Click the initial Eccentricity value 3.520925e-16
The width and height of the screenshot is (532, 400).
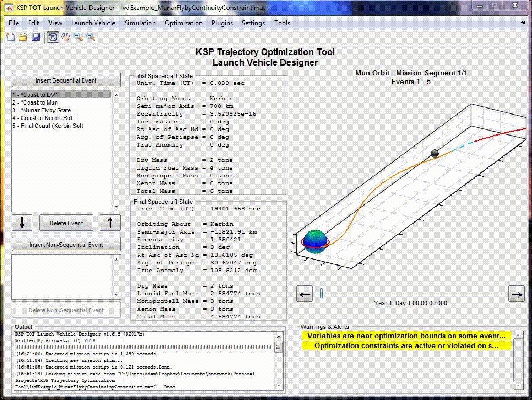(x=233, y=113)
